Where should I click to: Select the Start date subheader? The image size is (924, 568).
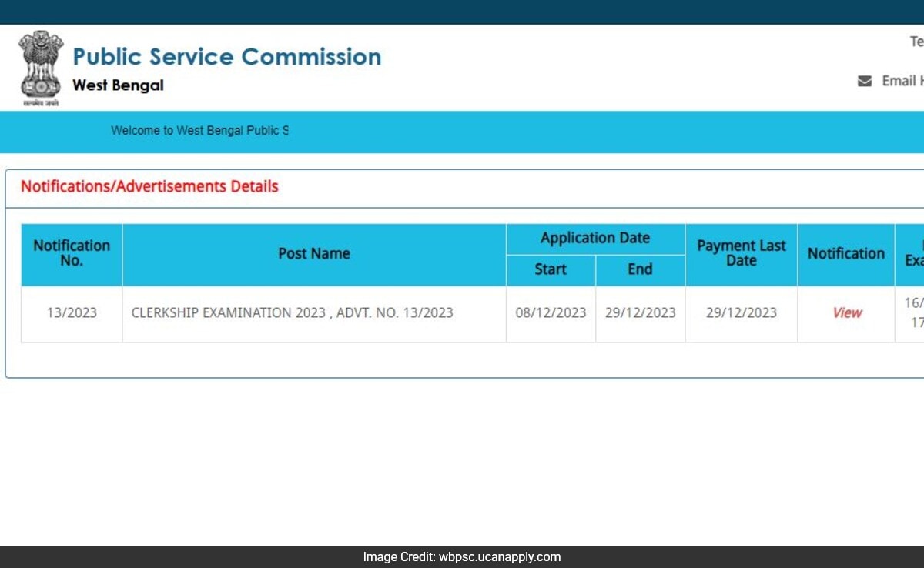coord(551,270)
